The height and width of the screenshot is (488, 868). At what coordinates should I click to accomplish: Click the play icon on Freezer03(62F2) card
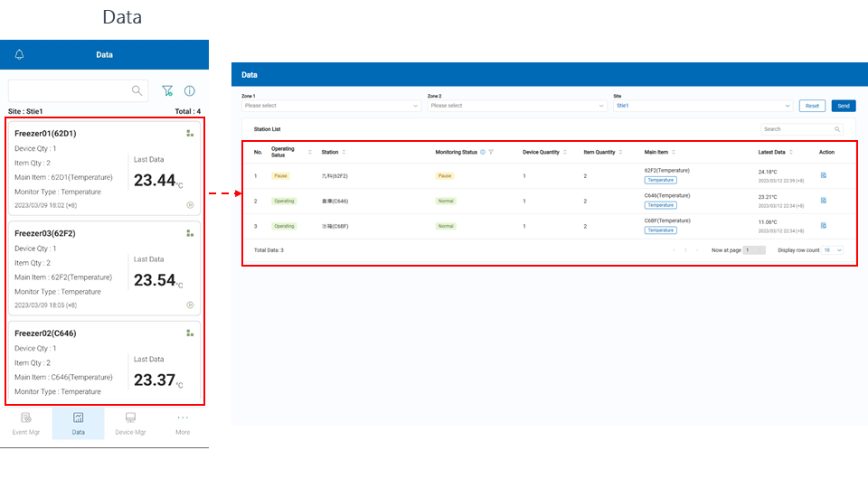pyautogui.click(x=190, y=305)
